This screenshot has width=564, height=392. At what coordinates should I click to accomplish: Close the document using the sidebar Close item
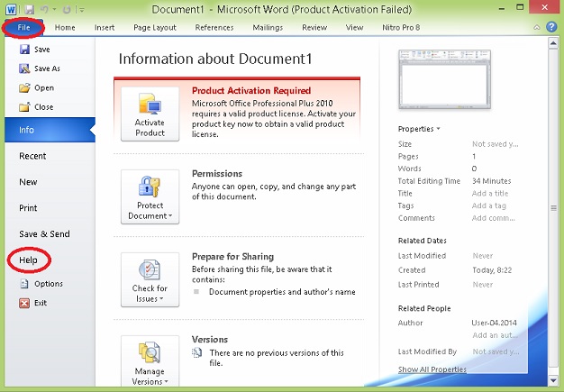43,107
